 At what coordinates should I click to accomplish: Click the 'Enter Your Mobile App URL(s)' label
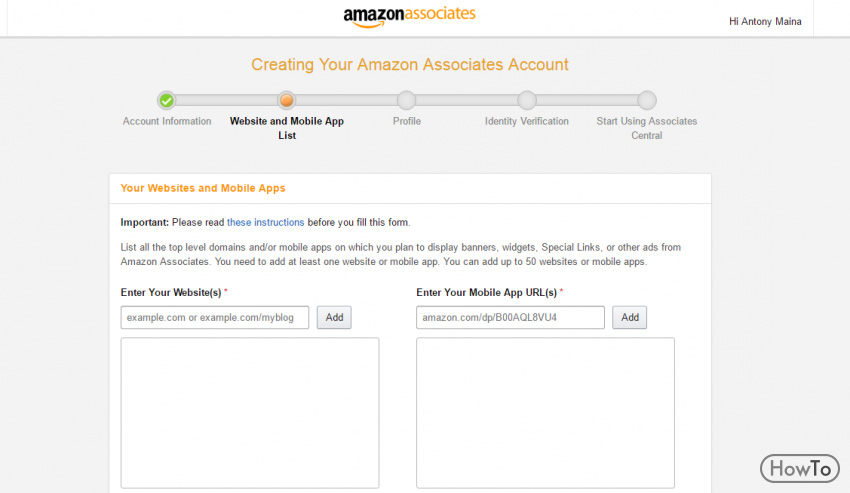(486, 292)
